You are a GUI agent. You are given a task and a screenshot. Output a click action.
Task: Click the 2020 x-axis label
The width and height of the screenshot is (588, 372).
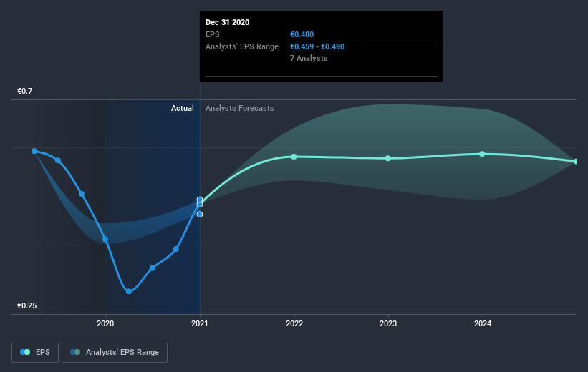point(105,323)
